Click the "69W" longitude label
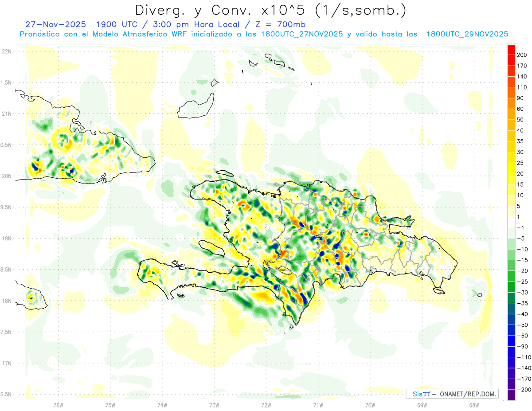The width and height of the screenshot is (532, 411). [422, 405]
